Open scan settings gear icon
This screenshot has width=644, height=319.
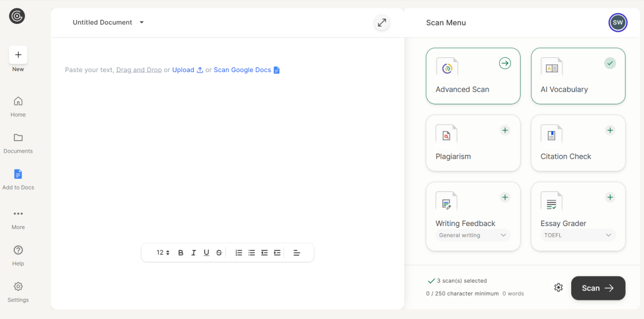point(558,288)
